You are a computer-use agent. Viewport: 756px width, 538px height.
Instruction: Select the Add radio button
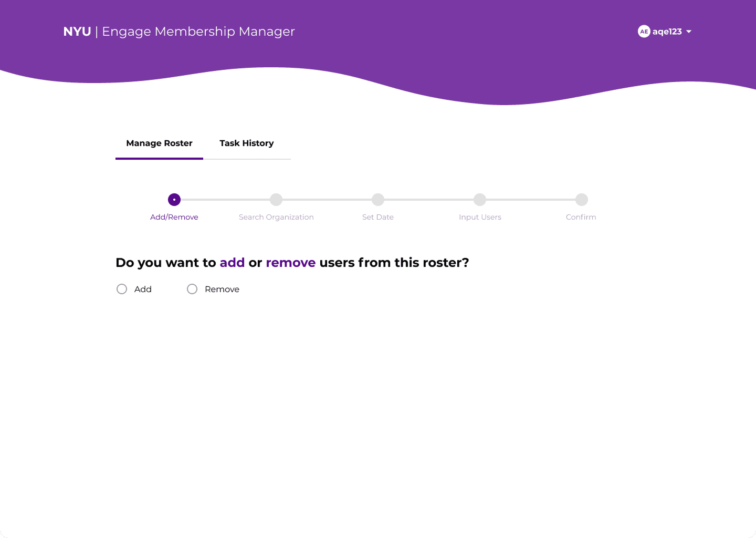[122, 289]
